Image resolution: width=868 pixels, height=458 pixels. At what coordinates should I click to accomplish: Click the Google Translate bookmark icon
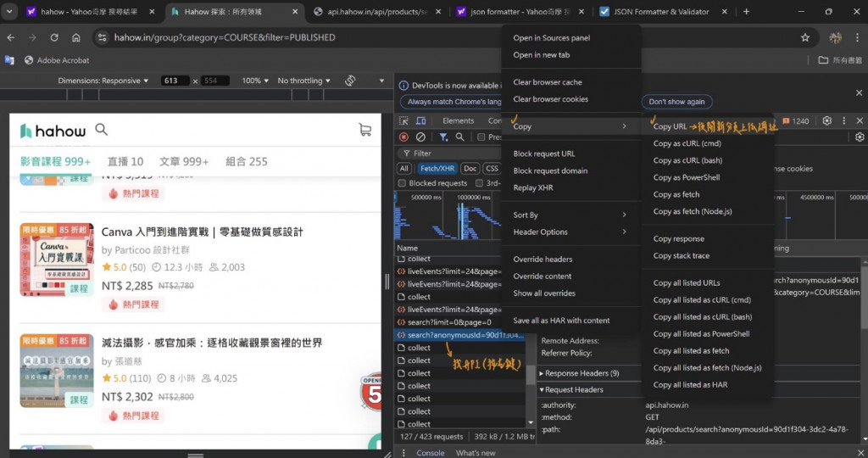9,60
